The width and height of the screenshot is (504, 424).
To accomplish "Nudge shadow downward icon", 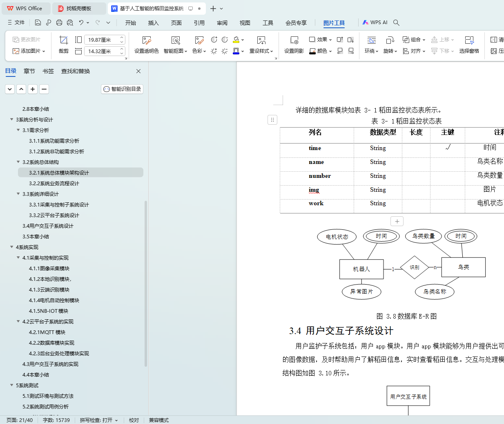I will (x=350, y=40).
